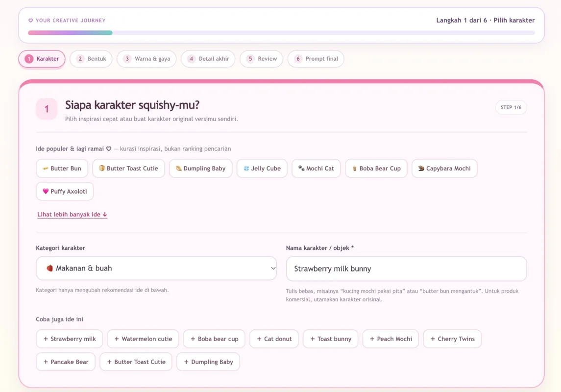This screenshot has height=392, width=561.
Task: Choose the Dumpling Baby popular idea chip
Action: 201,169
